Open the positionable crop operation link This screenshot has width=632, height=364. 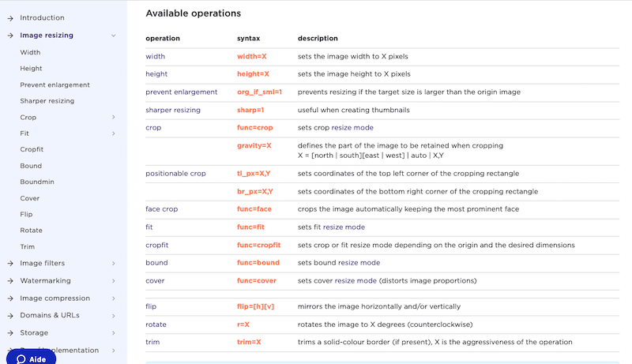175,174
